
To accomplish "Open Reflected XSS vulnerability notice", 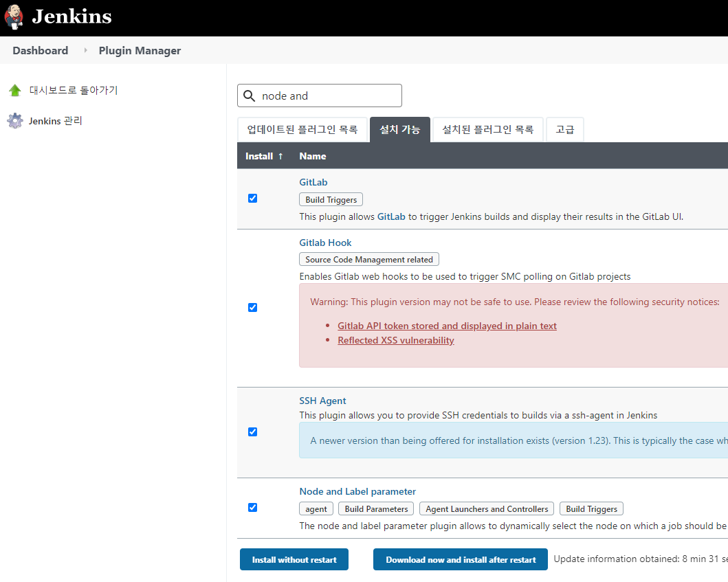I will [396, 340].
